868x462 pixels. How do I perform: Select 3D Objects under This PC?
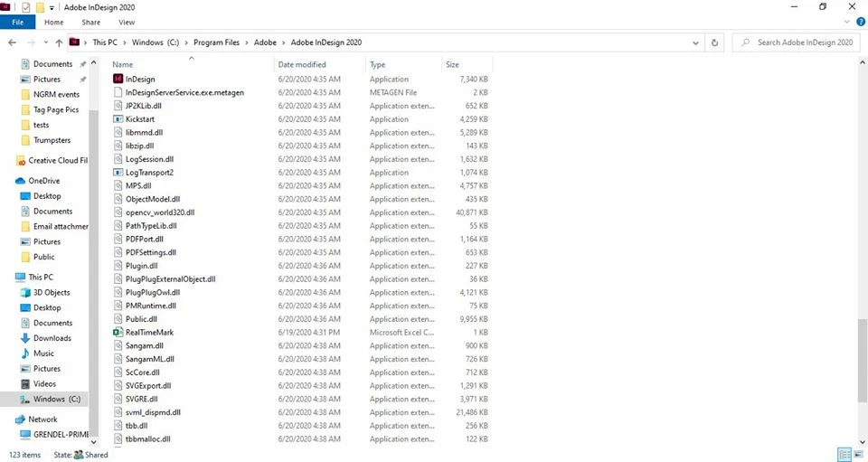tap(45, 292)
